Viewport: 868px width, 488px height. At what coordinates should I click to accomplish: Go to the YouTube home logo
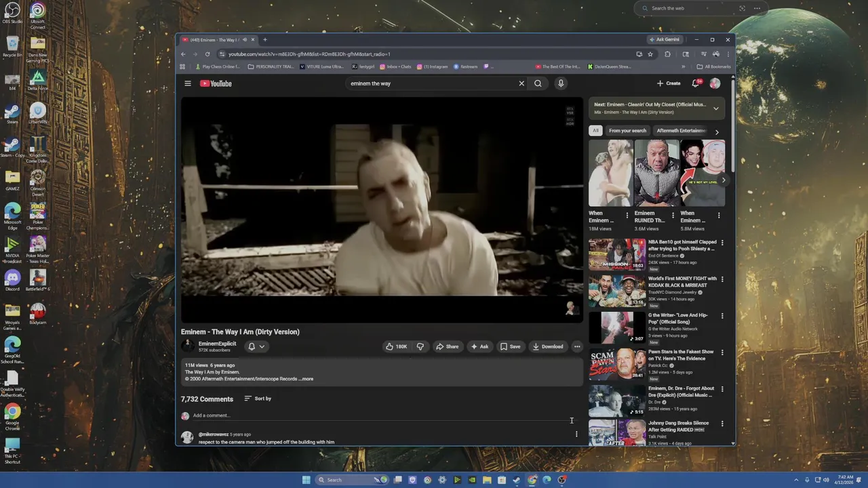pos(216,83)
